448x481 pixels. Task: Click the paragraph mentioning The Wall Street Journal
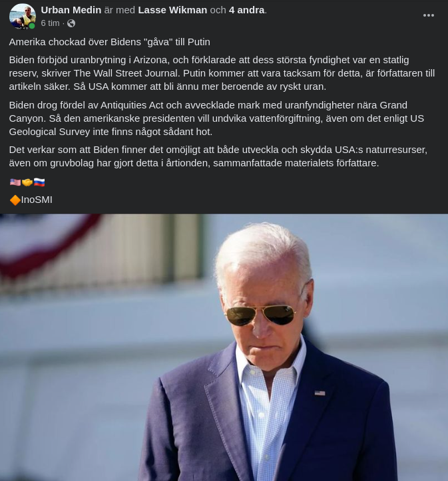tap(222, 73)
